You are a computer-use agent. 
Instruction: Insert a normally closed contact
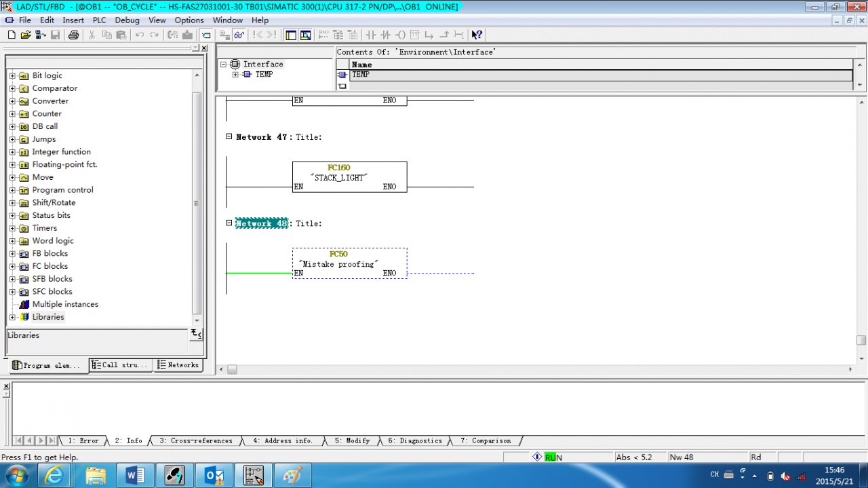click(386, 35)
